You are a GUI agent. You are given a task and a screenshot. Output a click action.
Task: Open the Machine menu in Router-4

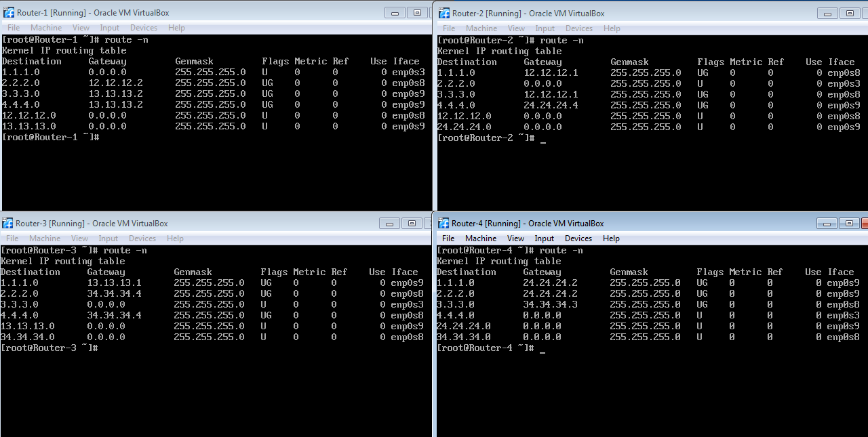[481, 238]
